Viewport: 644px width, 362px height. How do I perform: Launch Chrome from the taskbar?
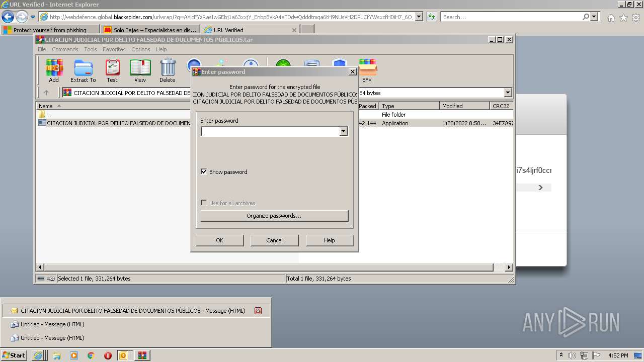91,355
